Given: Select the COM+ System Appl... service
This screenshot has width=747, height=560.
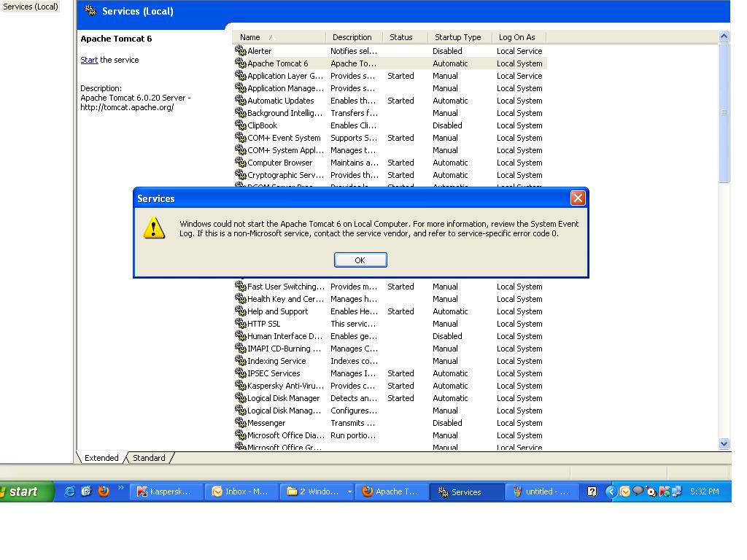Looking at the screenshot, I should (x=390, y=150).
